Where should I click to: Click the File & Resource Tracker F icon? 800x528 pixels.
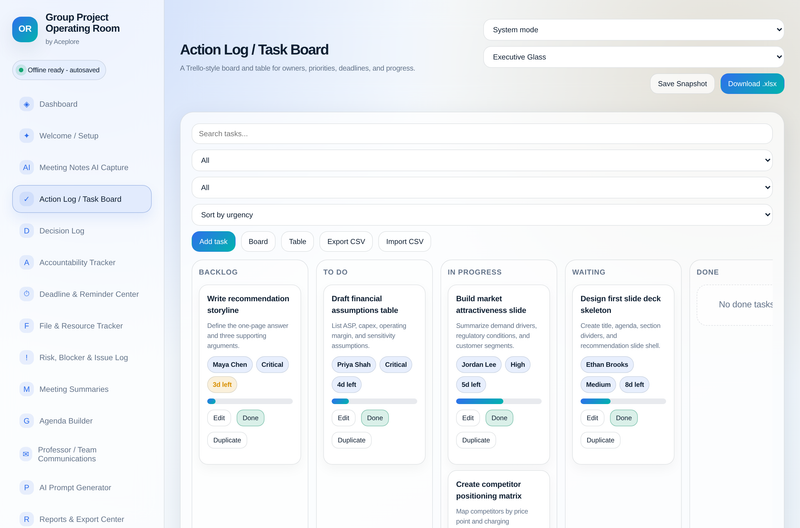pyautogui.click(x=27, y=325)
